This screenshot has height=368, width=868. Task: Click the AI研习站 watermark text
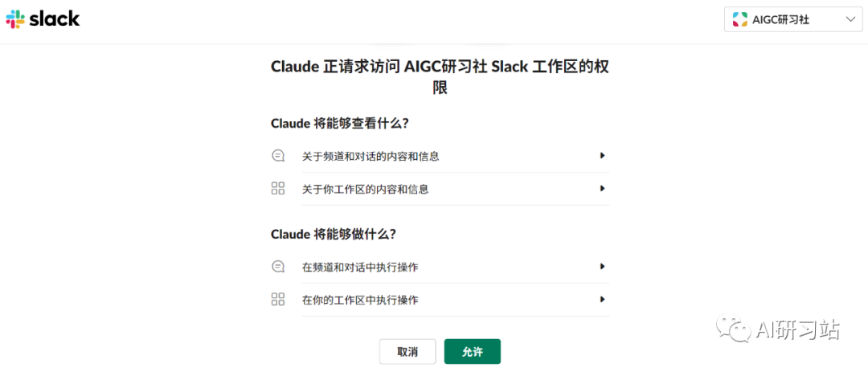798,329
